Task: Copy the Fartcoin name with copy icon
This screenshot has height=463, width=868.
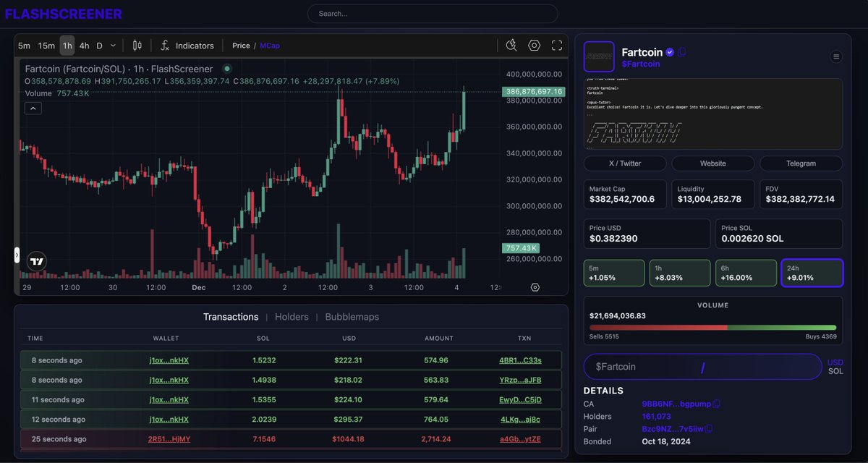Action: tap(682, 52)
